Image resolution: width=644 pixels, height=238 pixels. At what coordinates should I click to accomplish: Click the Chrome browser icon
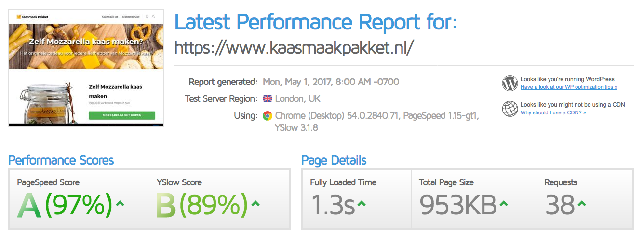pos(267,116)
